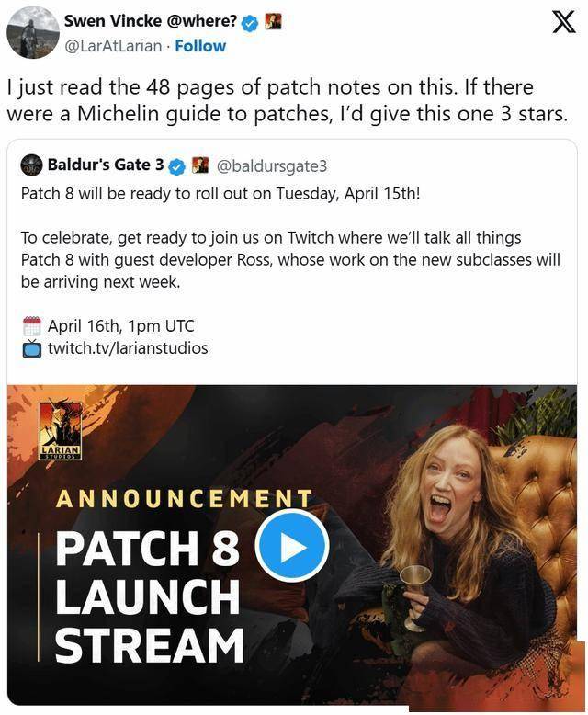The width and height of the screenshot is (588, 715).
Task: Open the Baldur's Gate 3 avatar
Action: (x=31, y=165)
